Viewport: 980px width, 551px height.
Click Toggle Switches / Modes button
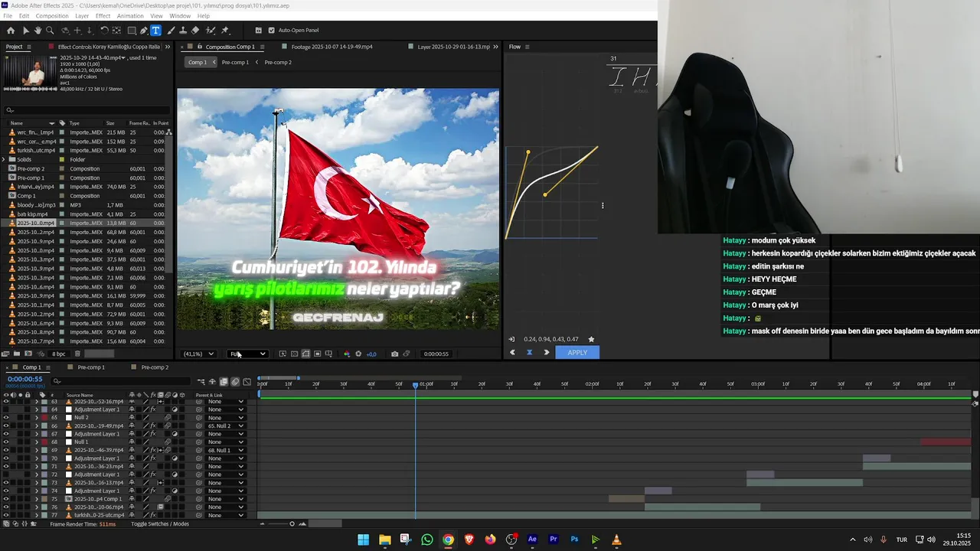[159, 524]
